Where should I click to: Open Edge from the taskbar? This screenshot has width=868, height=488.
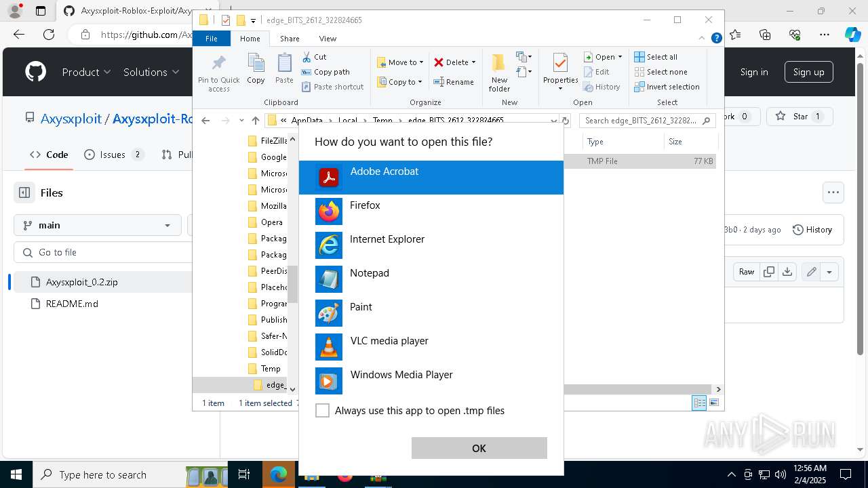[279, 475]
